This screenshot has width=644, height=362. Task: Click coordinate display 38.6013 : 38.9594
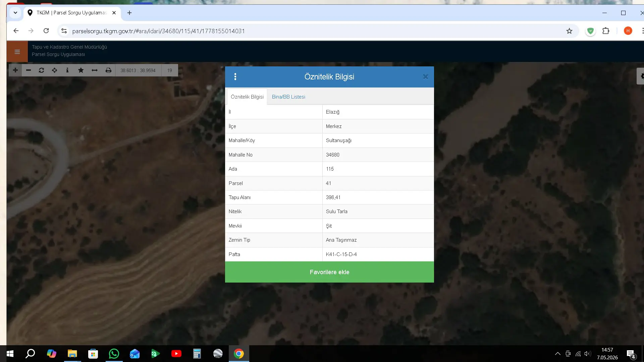(x=138, y=70)
